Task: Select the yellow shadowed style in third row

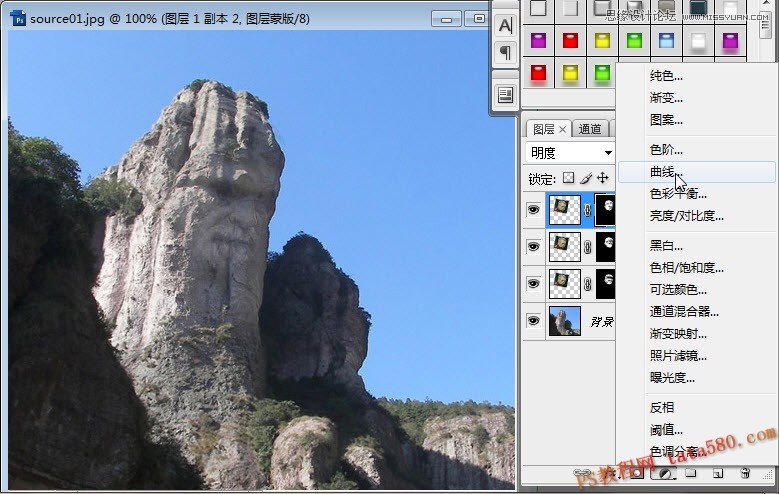Action: click(570, 74)
